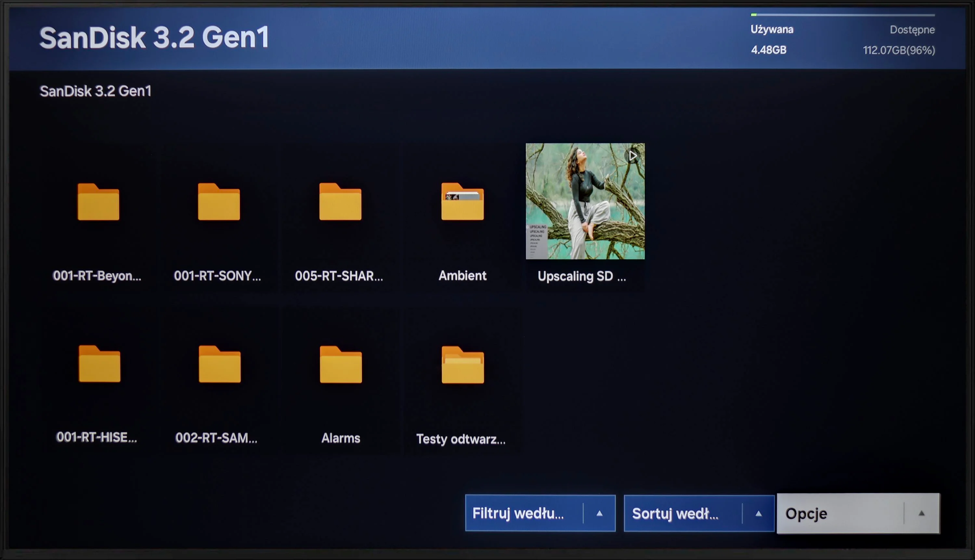Expand the Sortuj według arrow
The width and height of the screenshot is (975, 560).
[x=758, y=514]
